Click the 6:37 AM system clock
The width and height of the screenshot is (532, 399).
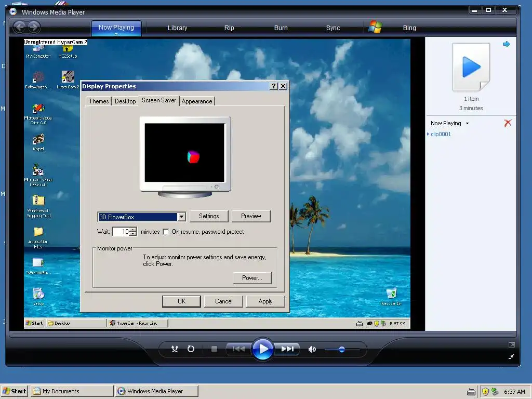[514, 392]
